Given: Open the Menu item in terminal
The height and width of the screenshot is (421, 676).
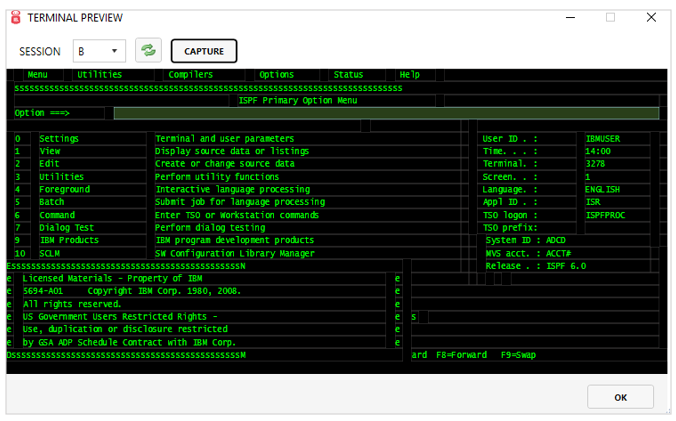Looking at the screenshot, I should pyautogui.click(x=38, y=75).
